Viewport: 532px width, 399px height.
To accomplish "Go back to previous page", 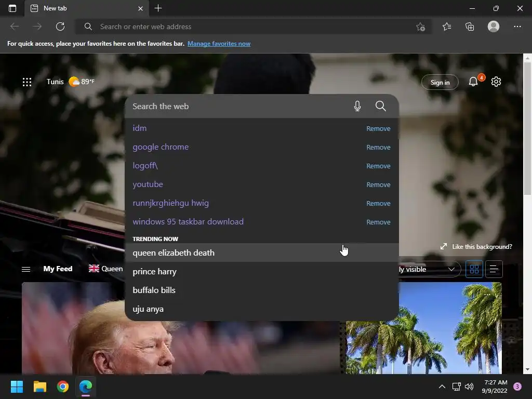I will tap(15, 26).
